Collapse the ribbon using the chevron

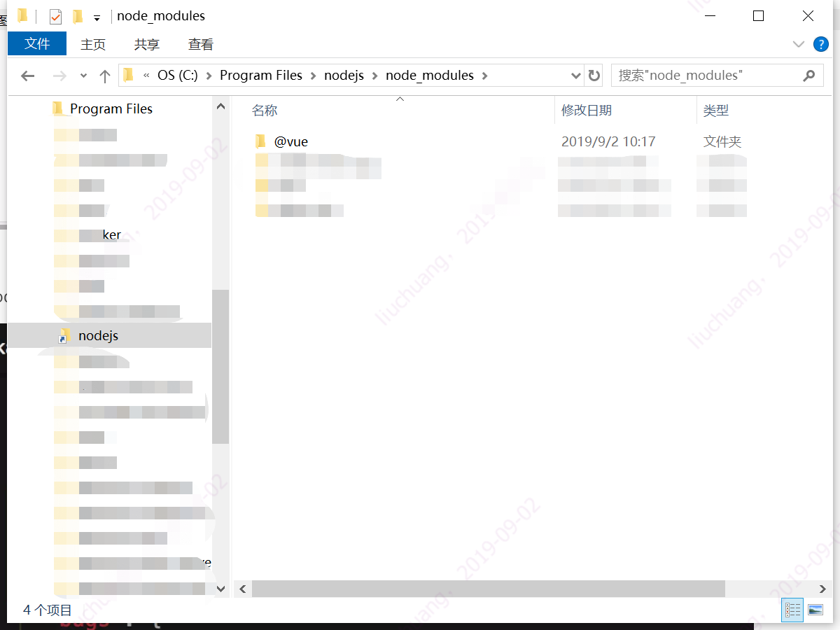coord(798,44)
